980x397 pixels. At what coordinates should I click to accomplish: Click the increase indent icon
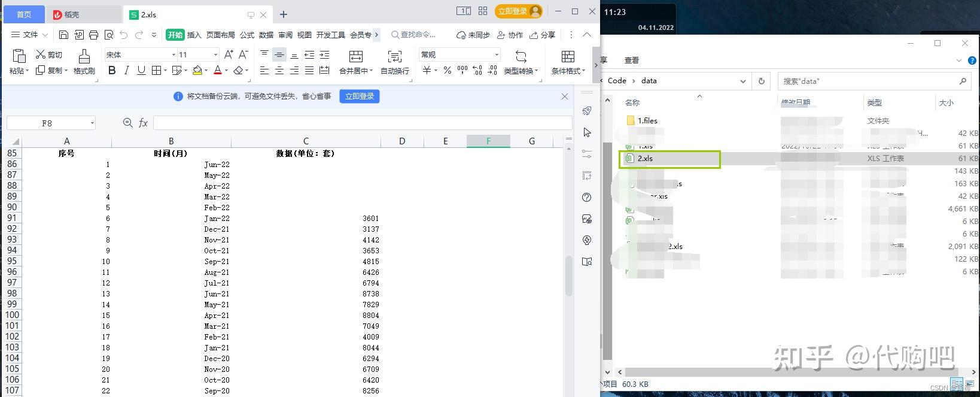point(324,54)
